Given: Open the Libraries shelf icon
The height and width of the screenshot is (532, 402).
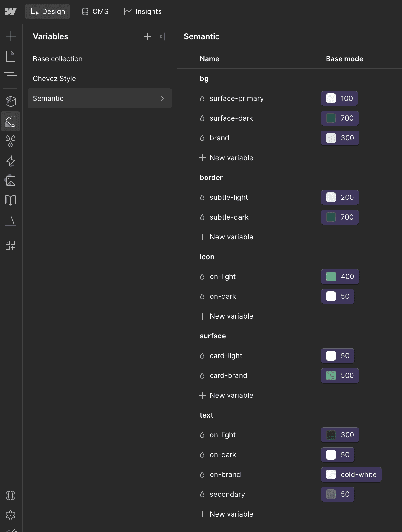Looking at the screenshot, I should point(11,220).
